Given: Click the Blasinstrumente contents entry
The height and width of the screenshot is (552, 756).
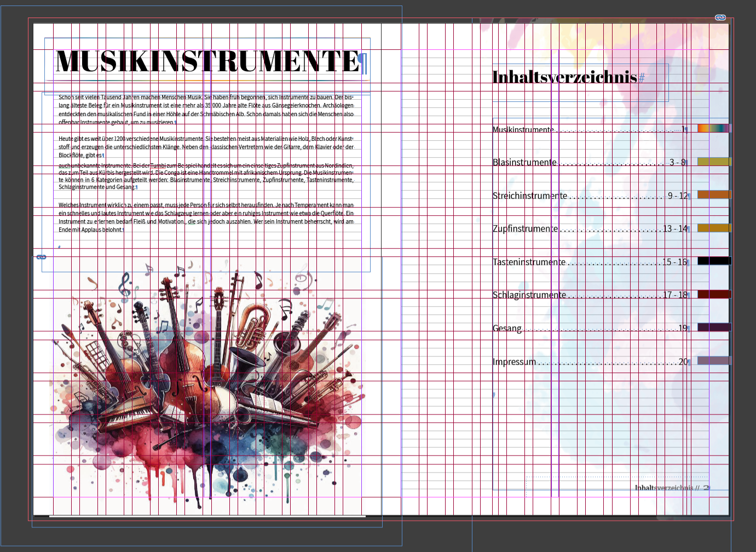Looking at the screenshot, I should [524, 163].
